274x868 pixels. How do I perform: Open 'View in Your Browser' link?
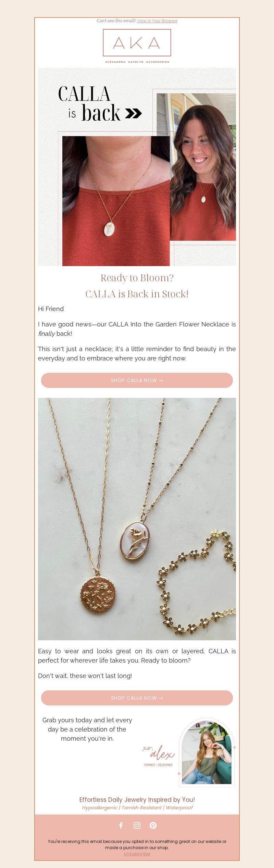tap(157, 21)
